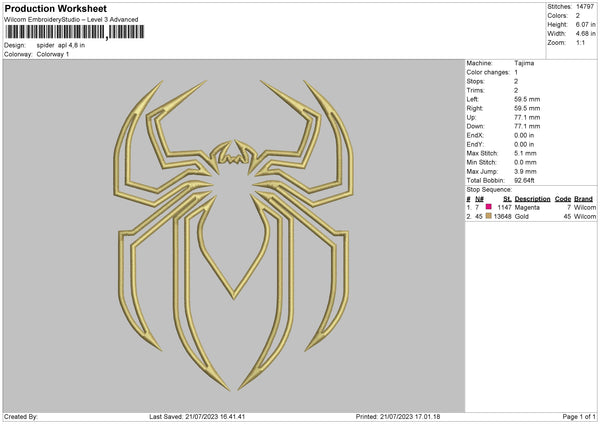Click the barcode at the top left
This screenshot has width=600, height=424.
click(x=75, y=32)
